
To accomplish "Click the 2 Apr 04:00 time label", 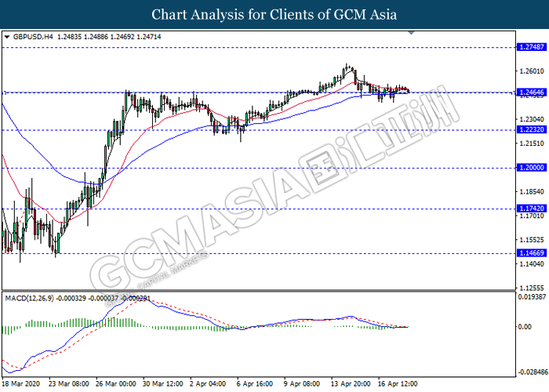I will [x=208, y=384].
